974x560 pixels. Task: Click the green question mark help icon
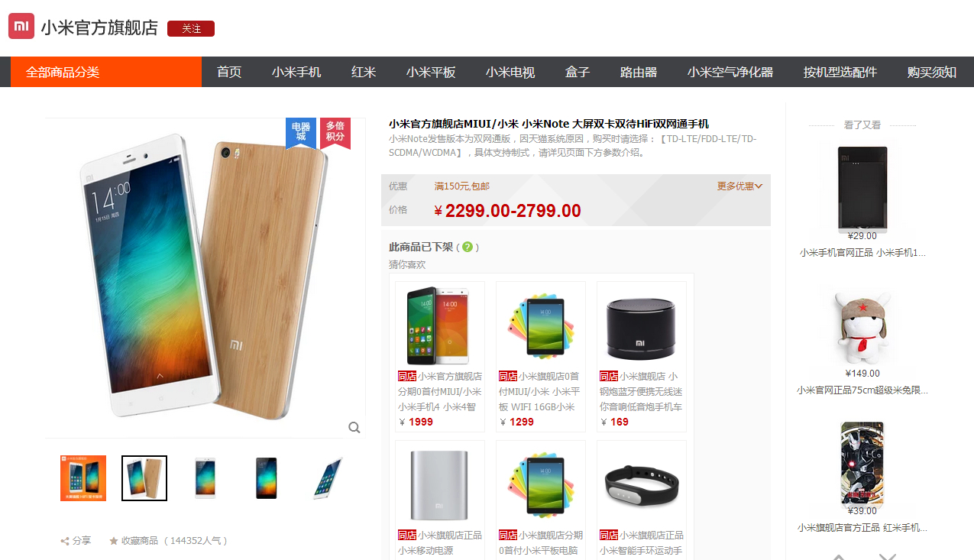coord(468,247)
